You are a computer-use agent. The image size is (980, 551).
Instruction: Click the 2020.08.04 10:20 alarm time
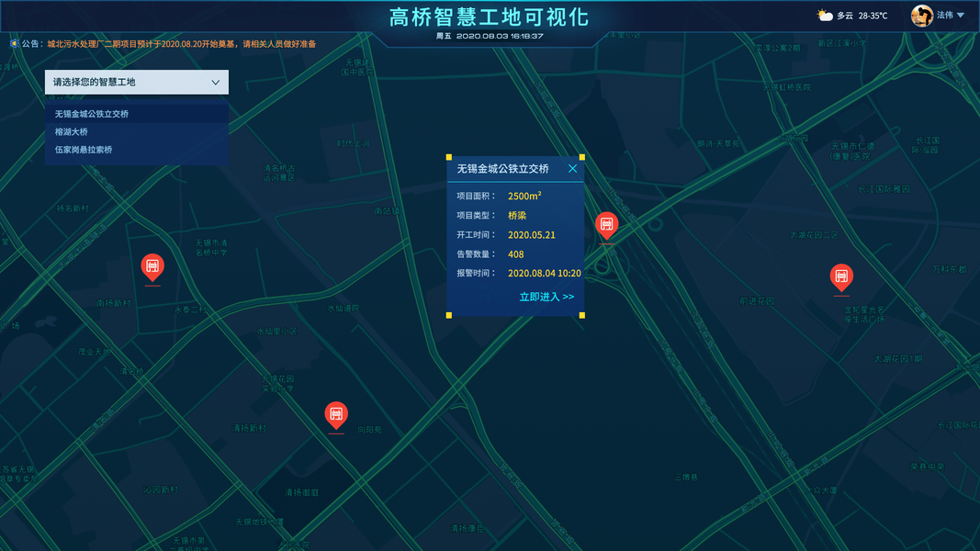(x=545, y=273)
